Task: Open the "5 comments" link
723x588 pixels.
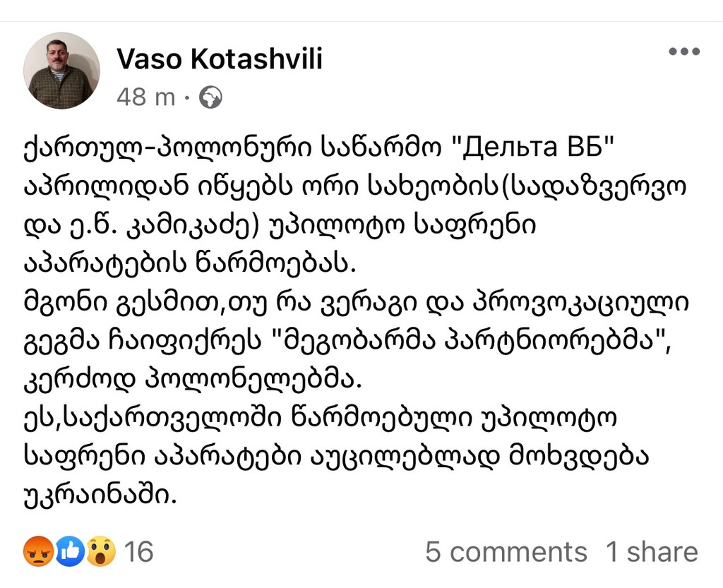Action: click(506, 551)
